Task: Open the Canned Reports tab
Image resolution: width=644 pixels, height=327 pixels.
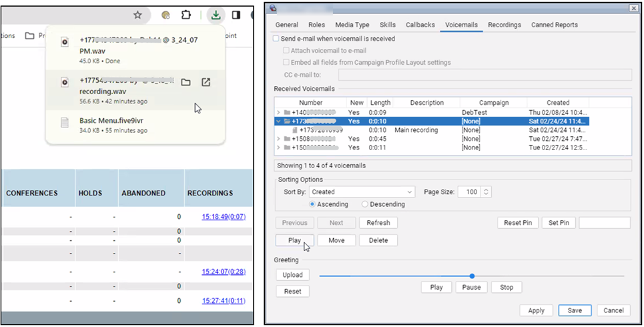Action: point(555,25)
